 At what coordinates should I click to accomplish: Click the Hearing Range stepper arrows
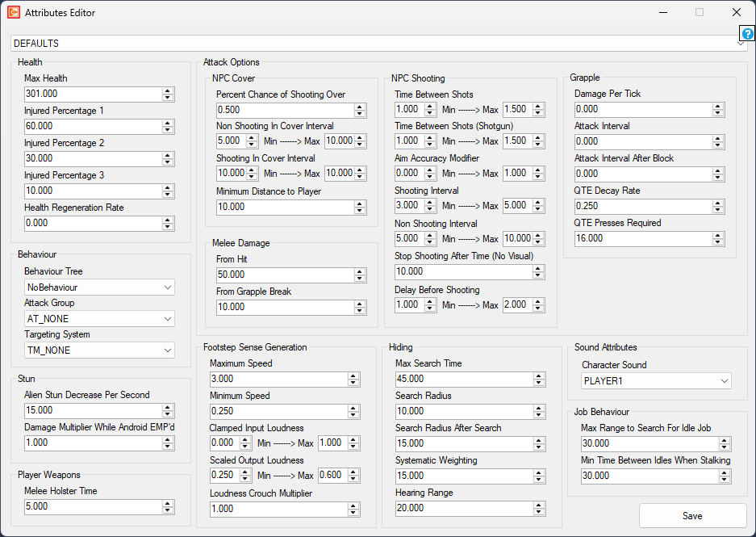click(539, 509)
